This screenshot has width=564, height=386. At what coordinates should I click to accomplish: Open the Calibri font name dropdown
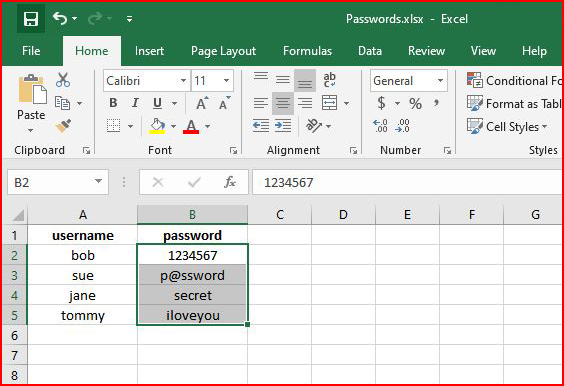coord(183,81)
